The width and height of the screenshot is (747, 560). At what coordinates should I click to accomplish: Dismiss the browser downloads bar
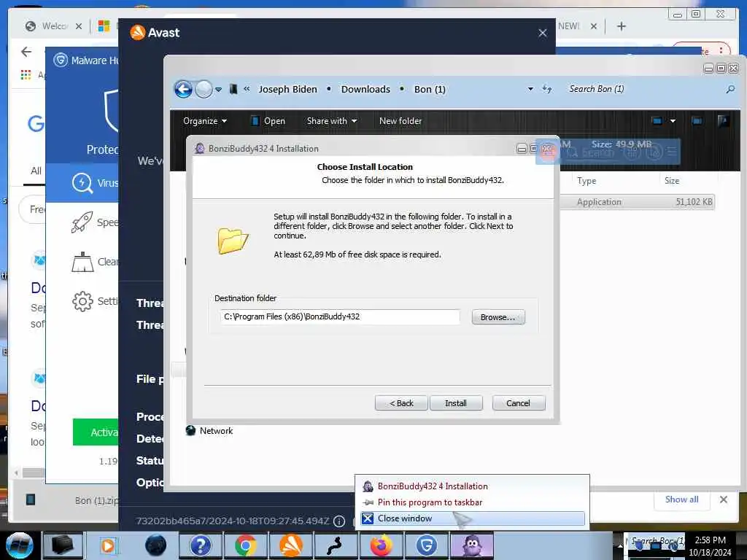click(723, 499)
